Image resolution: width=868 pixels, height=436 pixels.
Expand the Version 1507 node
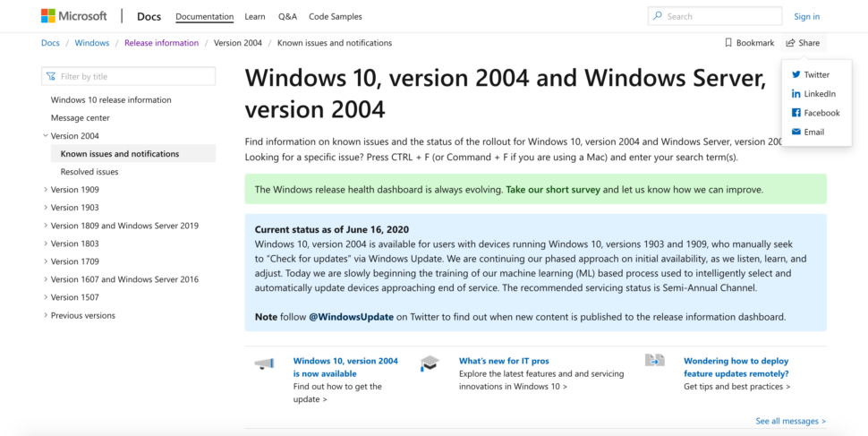pos(46,297)
